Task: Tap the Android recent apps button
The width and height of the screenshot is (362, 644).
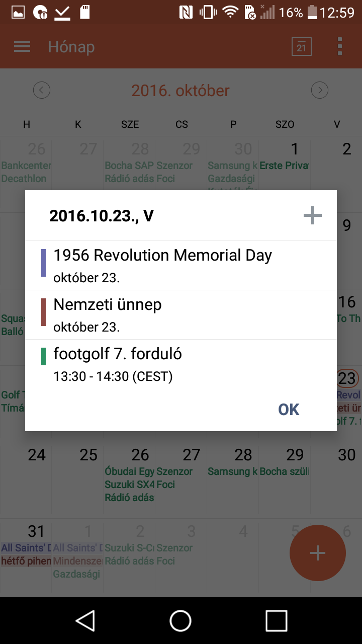Action: coord(277,620)
